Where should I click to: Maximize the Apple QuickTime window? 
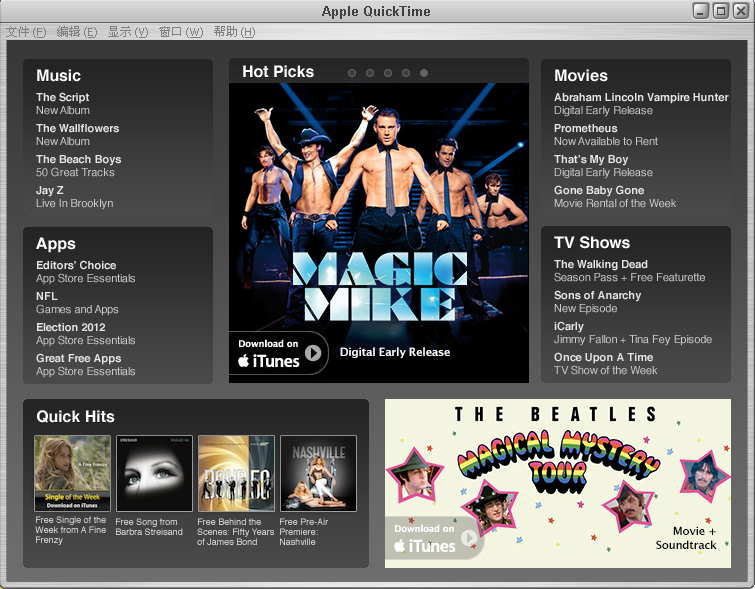pos(720,11)
